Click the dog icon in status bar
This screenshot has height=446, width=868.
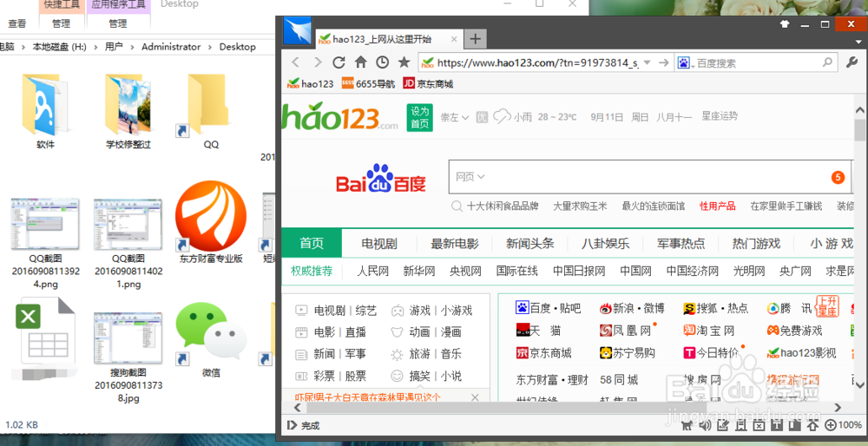pyautogui.click(x=687, y=425)
